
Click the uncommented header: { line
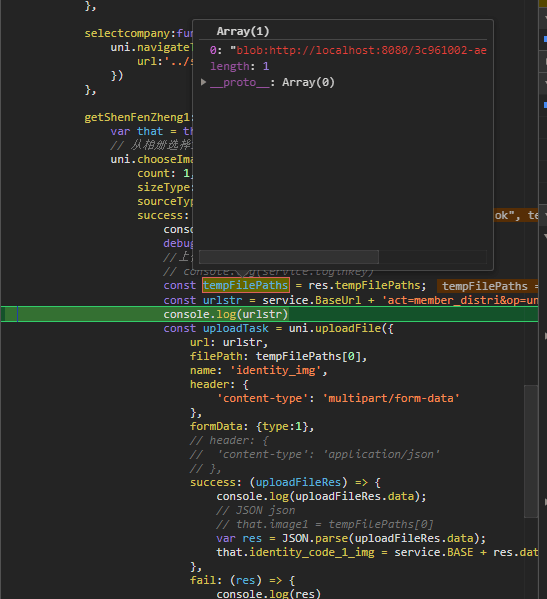[219, 384]
